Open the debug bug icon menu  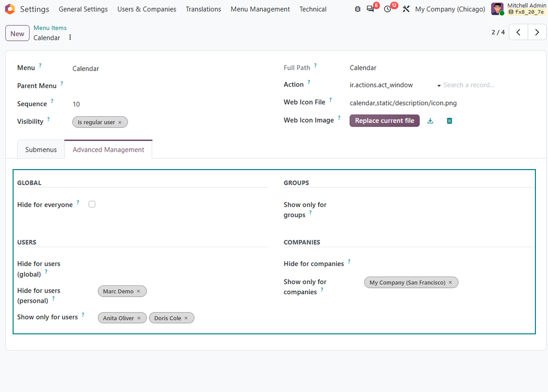357,9
